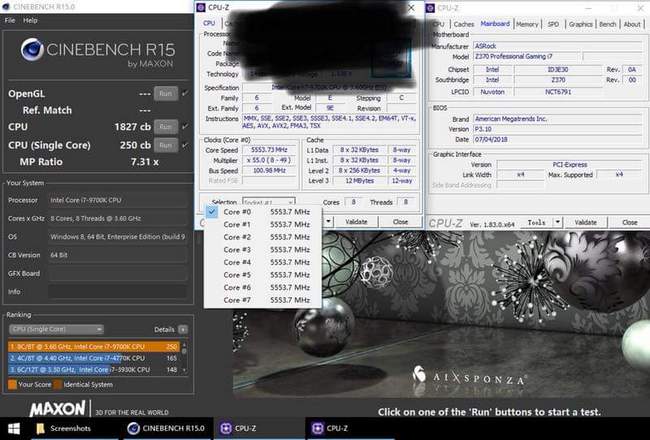Toggle the CPU Single Core test checkmark
This screenshot has height=440, width=650.
pyautogui.click(x=185, y=145)
